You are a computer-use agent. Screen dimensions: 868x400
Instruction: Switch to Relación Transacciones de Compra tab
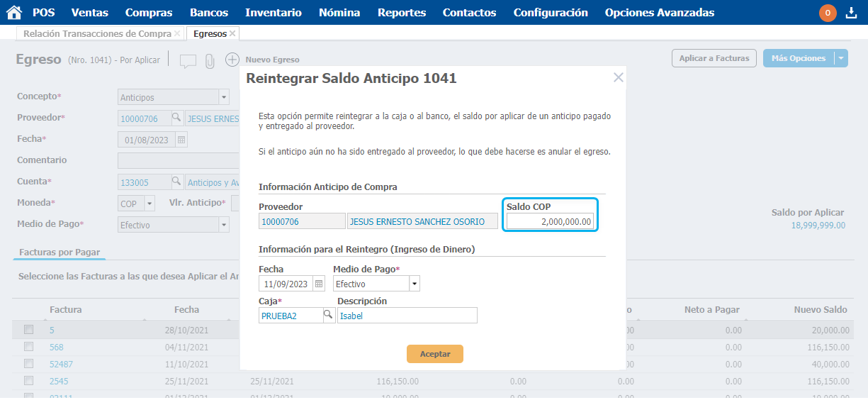[x=97, y=34]
